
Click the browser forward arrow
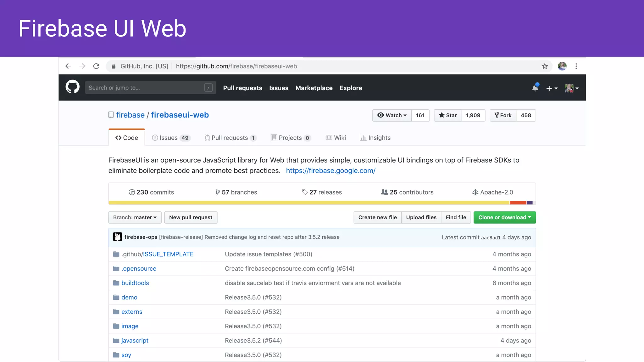pos(82,66)
